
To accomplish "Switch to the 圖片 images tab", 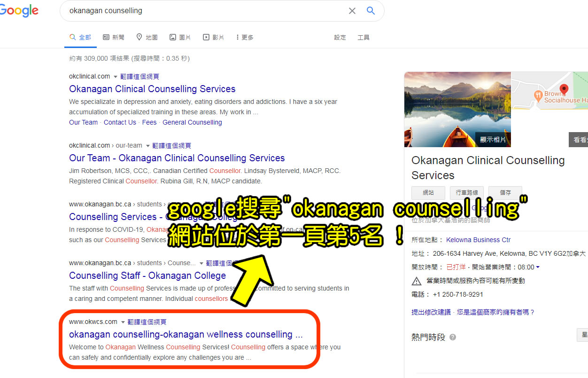I will pyautogui.click(x=180, y=37).
